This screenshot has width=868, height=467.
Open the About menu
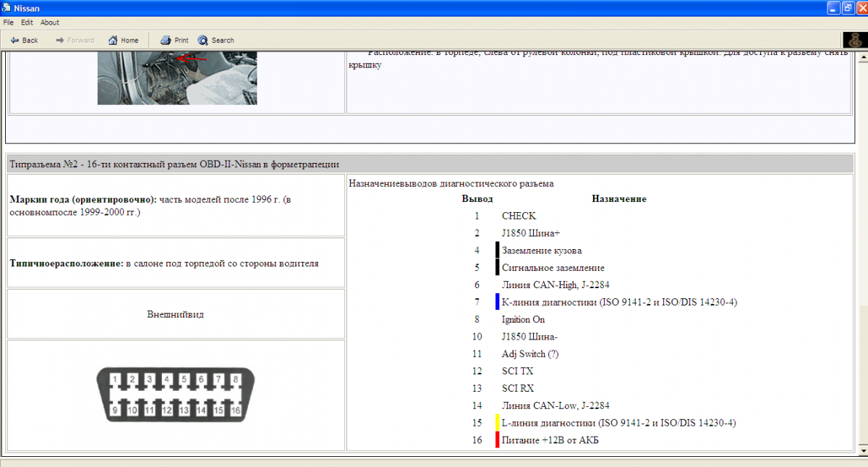click(50, 22)
